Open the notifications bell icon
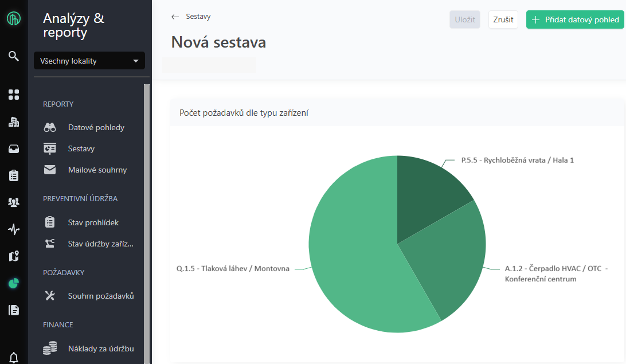The image size is (626, 364). (x=14, y=357)
